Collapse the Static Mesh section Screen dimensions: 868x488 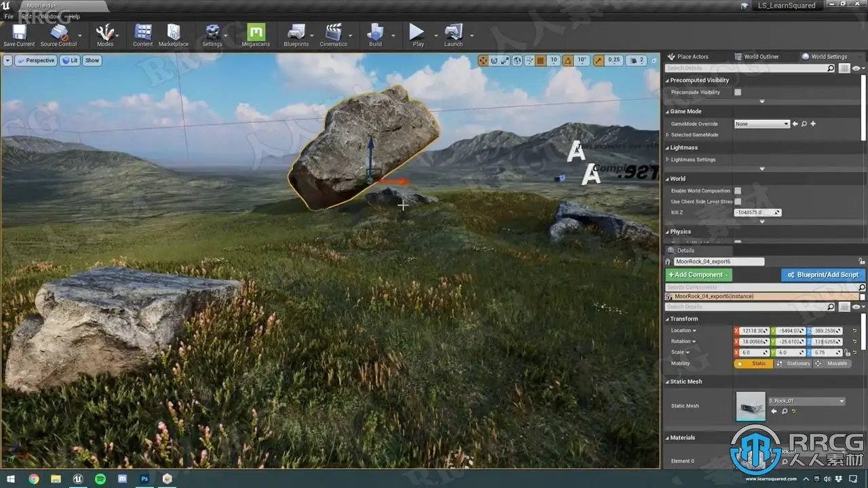(x=667, y=382)
